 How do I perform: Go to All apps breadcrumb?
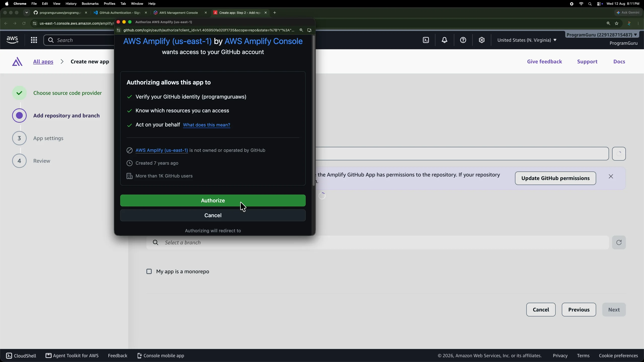tap(43, 62)
